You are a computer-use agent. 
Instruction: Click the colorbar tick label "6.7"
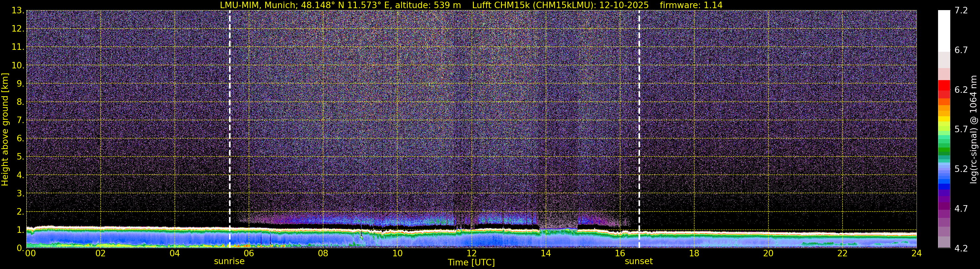pos(961,50)
